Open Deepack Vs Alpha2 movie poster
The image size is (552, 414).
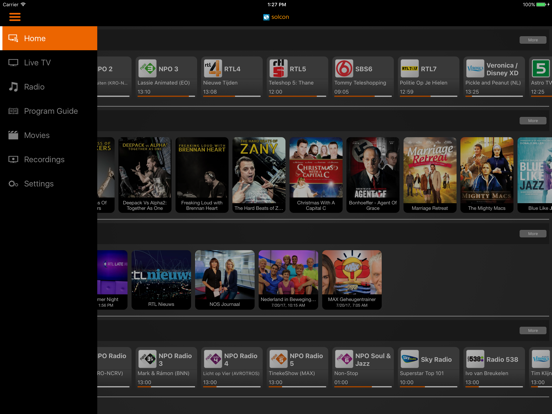click(x=145, y=175)
